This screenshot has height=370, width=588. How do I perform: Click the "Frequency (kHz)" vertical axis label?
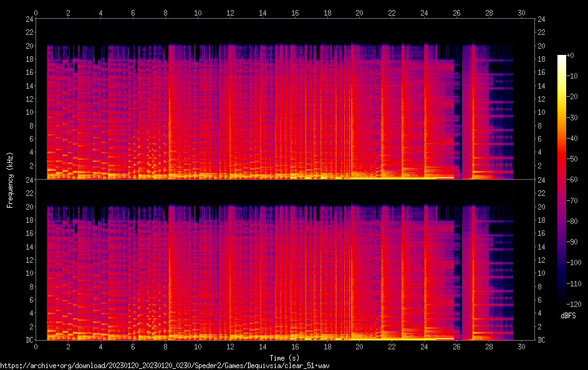pos(10,179)
